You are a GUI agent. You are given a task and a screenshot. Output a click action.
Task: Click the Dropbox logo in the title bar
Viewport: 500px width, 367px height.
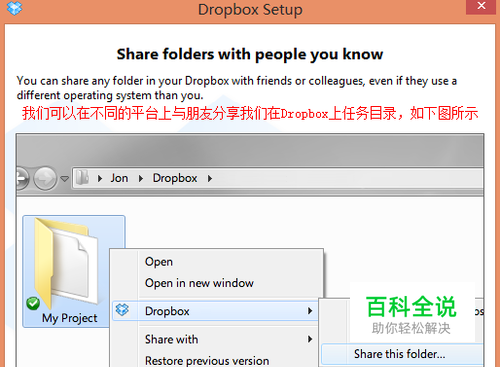pos(14,8)
